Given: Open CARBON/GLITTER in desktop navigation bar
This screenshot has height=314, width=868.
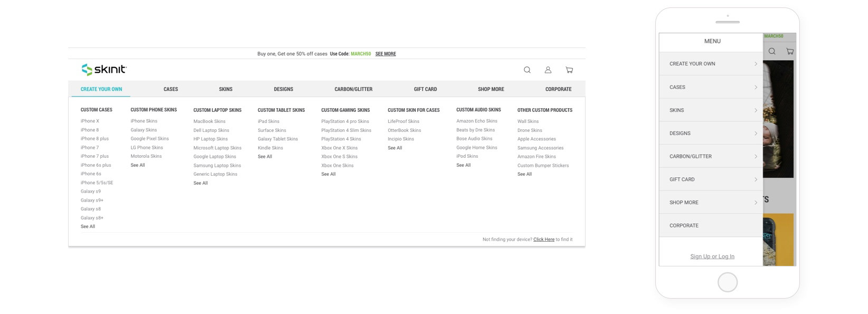Looking at the screenshot, I should pos(354,89).
